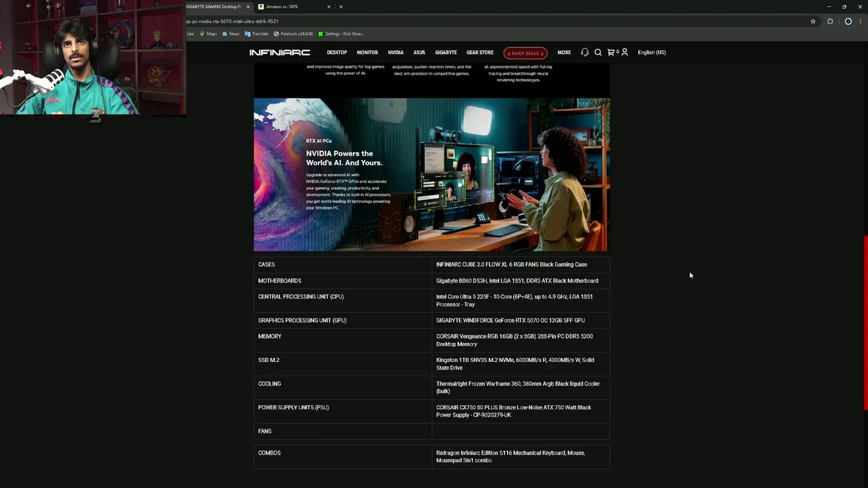Open the browser extensions puzzle icon
868x488 pixels.
pyautogui.click(x=830, y=21)
